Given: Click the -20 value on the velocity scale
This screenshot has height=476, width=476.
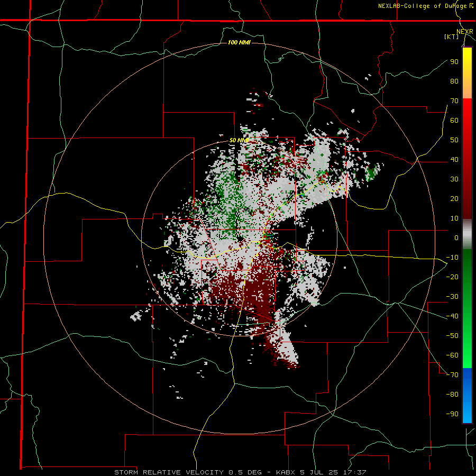Looking at the screenshot, I should (x=452, y=277).
